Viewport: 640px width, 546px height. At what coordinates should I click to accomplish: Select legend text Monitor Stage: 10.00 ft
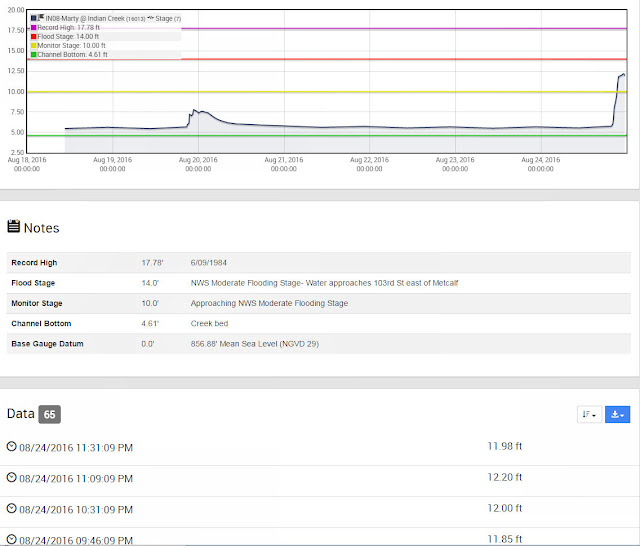click(x=71, y=46)
